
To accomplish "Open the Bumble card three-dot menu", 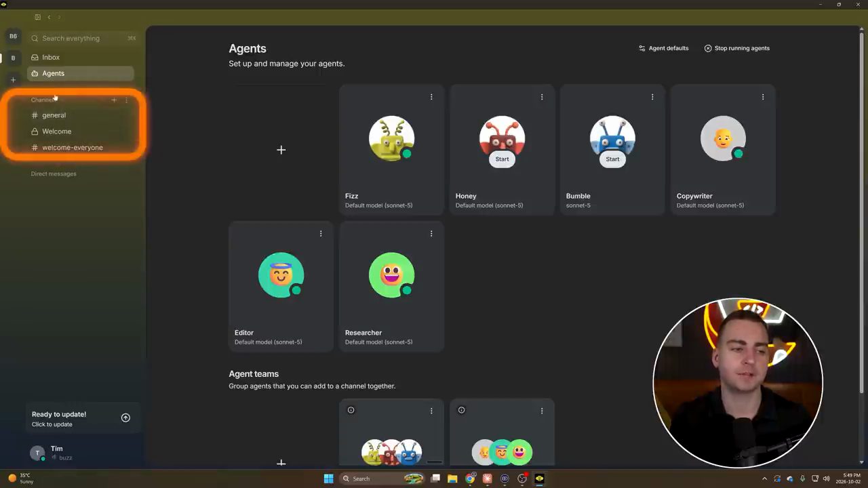I will (652, 97).
